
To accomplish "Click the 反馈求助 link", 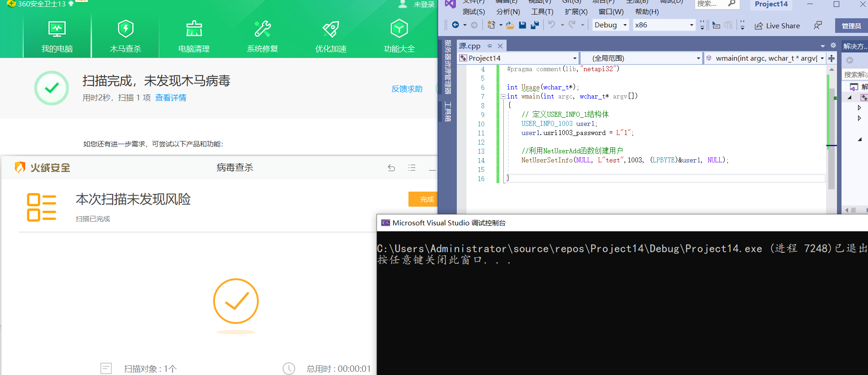I will pos(407,89).
